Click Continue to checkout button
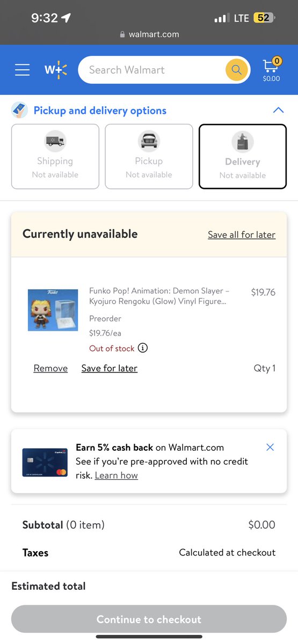The image size is (298, 644). pyautogui.click(x=149, y=619)
